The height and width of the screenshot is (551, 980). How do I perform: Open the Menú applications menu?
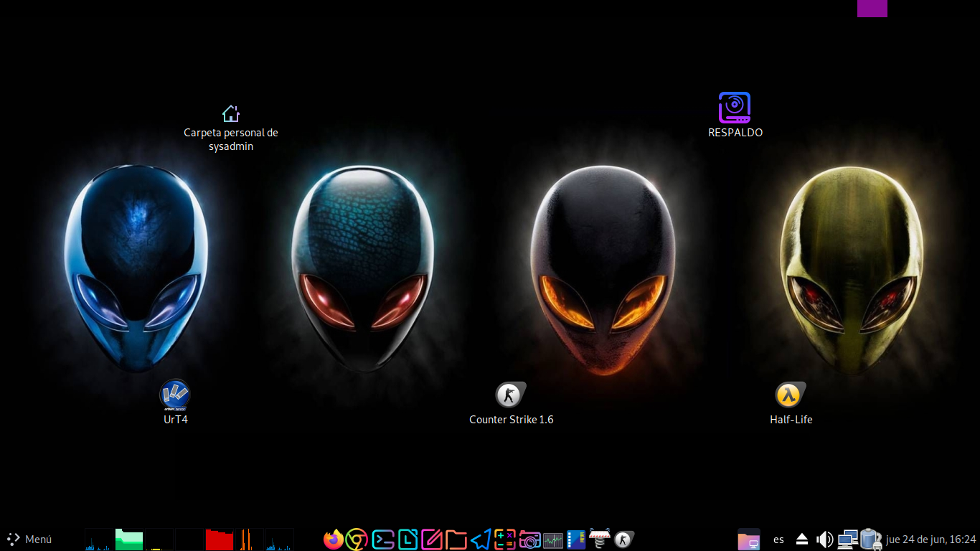click(29, 539)
